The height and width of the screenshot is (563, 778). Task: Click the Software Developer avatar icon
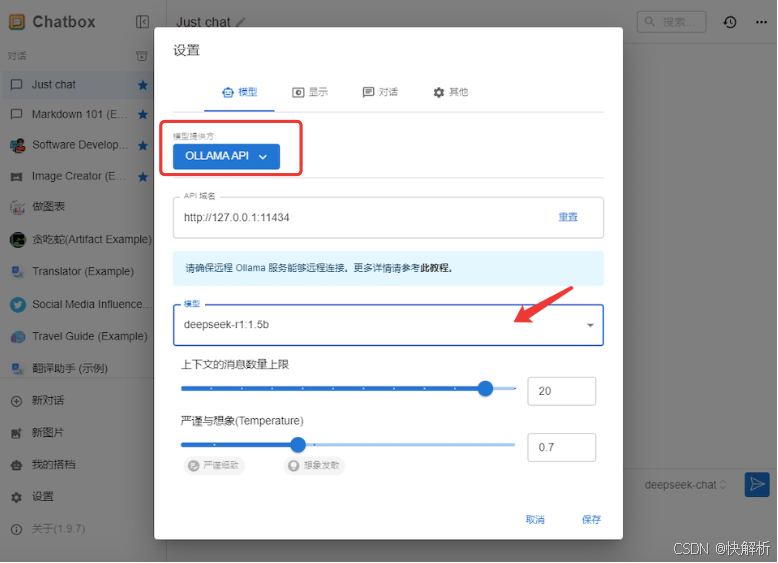pyautogui.click(x=18, y=145)
